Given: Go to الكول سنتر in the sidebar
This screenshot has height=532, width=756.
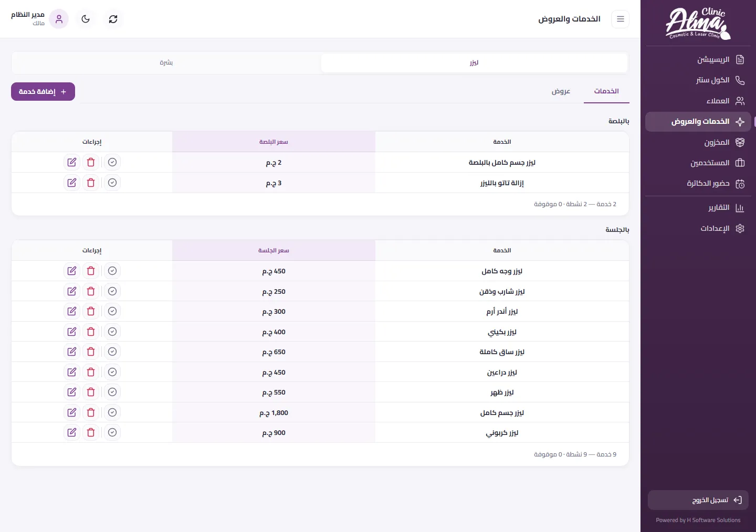Looking at the screenshot, I should [x=698, y=80].
